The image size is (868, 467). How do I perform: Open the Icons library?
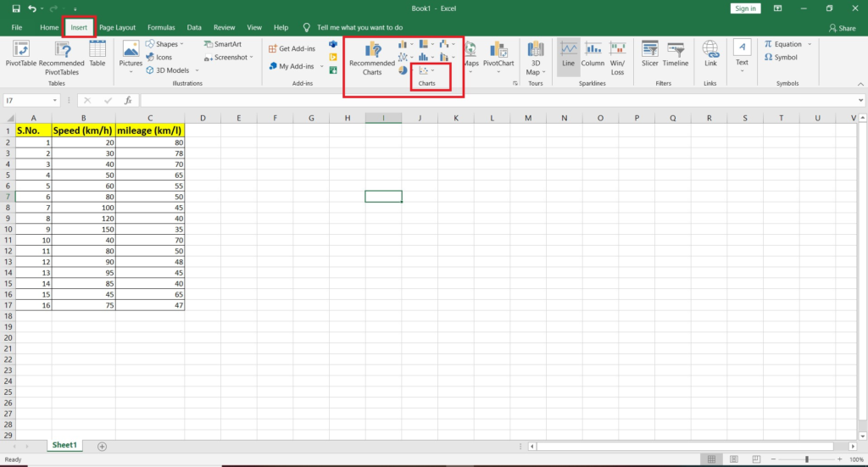pyautogui.click(x=159, y=57)
